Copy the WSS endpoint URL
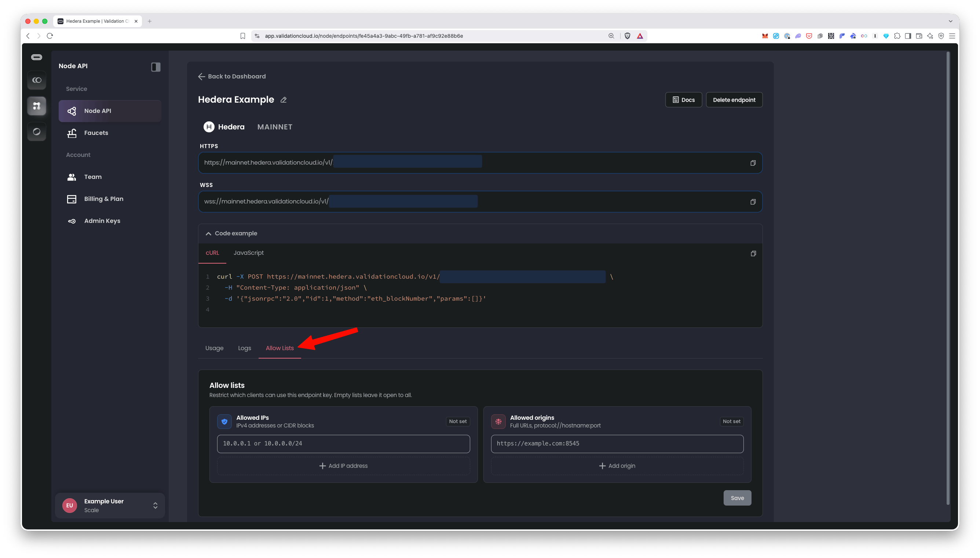Viewport: 980px width, 558px height. (753, 202)
